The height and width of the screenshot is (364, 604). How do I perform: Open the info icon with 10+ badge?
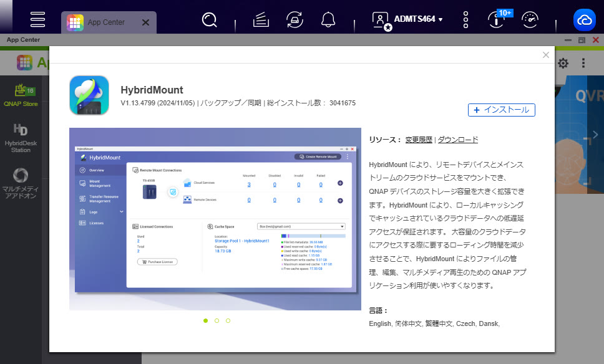[x=496, y=20]
